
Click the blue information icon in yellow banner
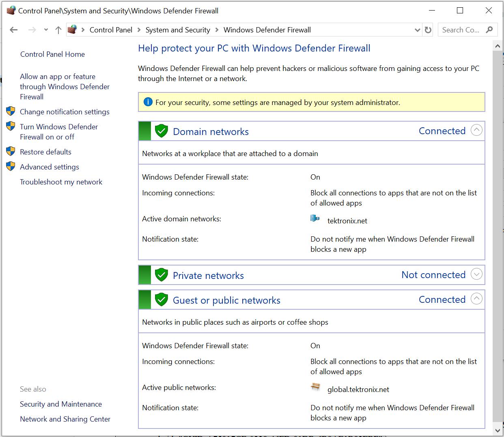pos(148,102)
